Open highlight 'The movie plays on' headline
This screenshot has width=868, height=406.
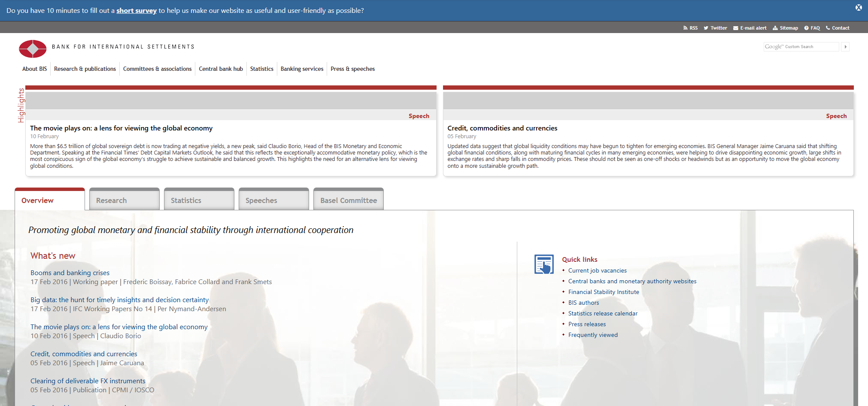121,128
